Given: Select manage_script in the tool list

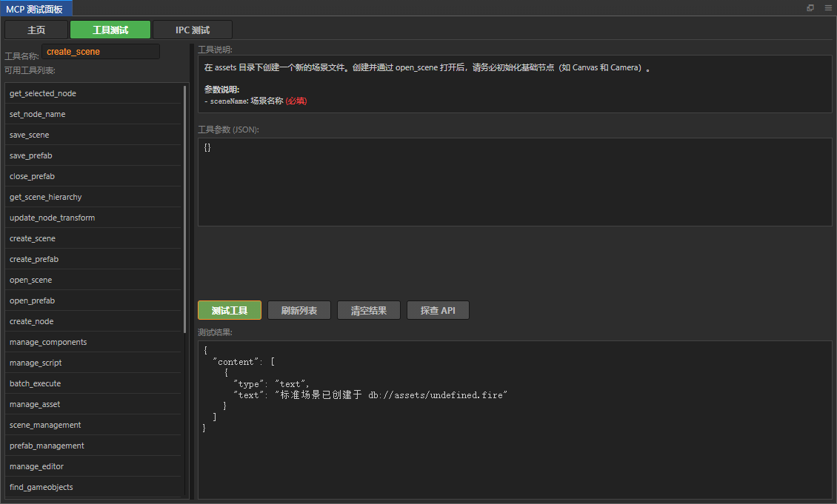Looking at the screenshot, I should pos(93,363).
